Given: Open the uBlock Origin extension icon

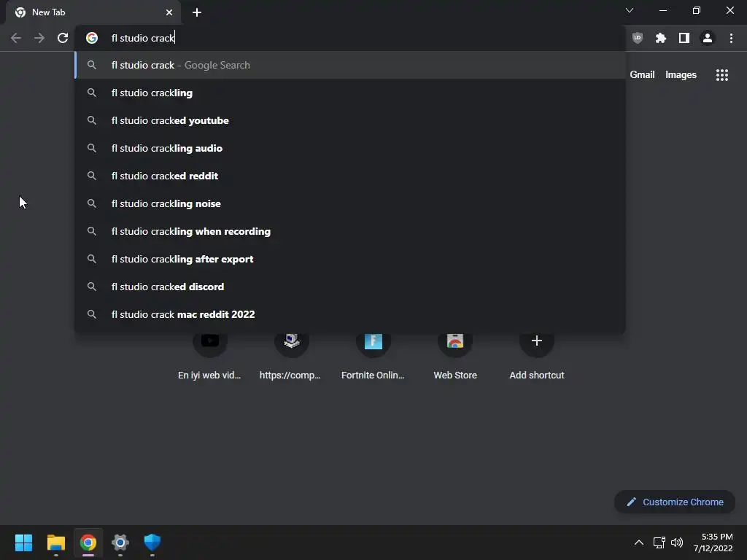Looking at the screenshot, I should (638, 38).
